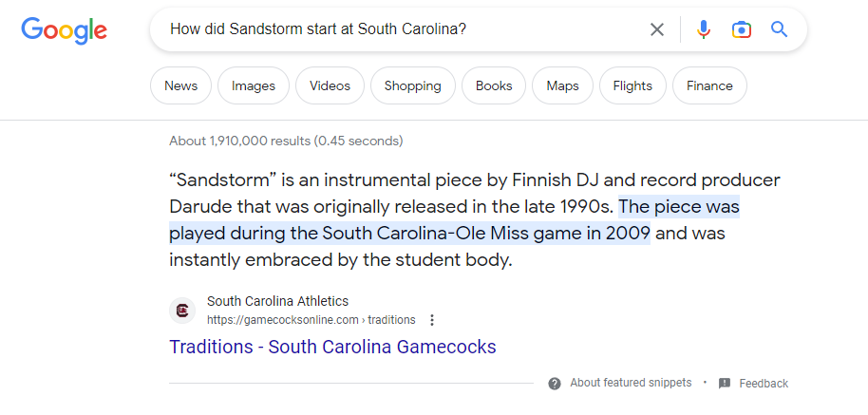Click the South Carolina Athletics favicon

182,311
